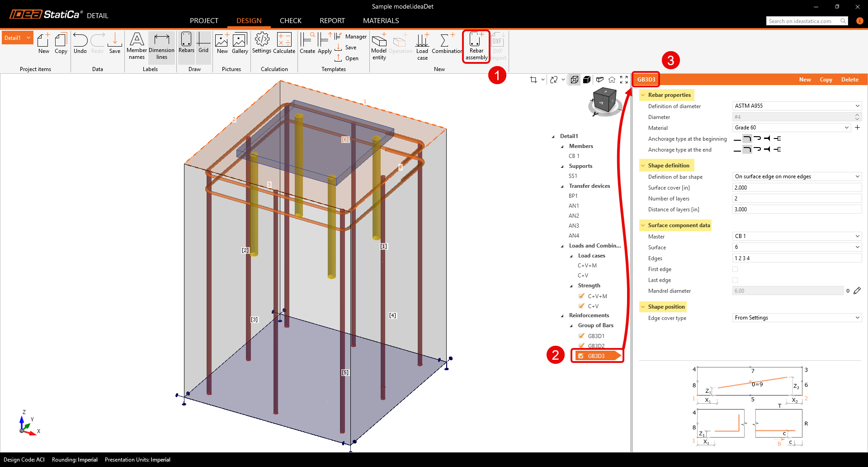Click the home view icon above the model
868x467 pixels.
612,80
